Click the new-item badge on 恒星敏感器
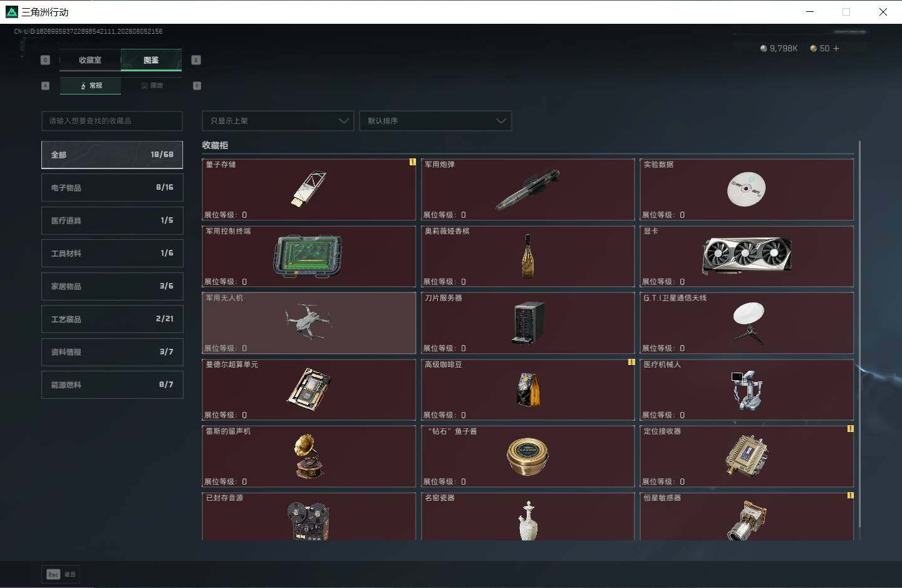The image size is (902, 588). [850, 495]
